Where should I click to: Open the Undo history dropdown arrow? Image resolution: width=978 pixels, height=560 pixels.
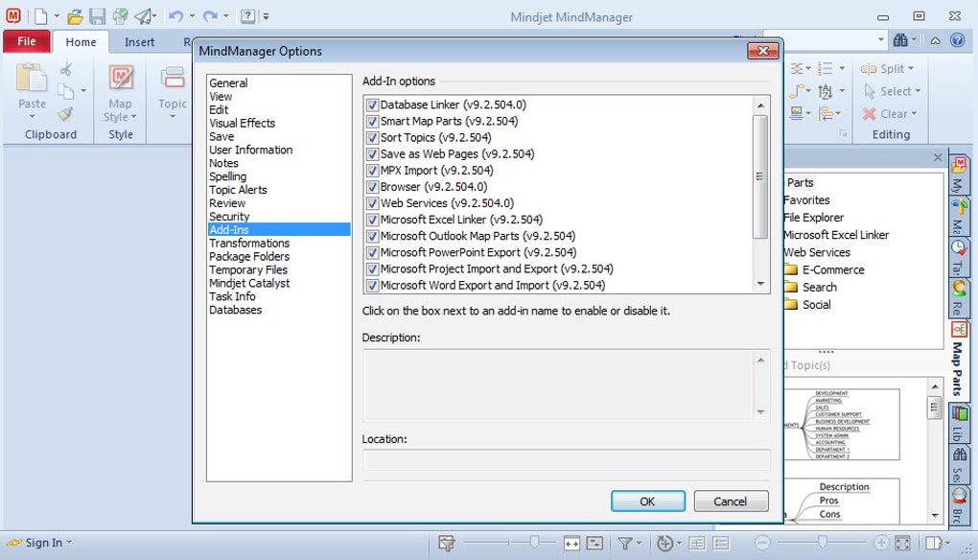point(192,16)
